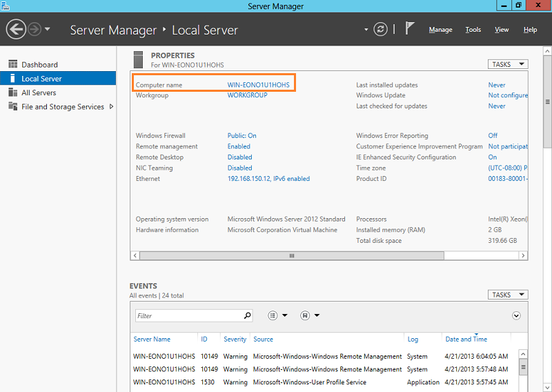Open the View menu
Viewport: 552px width, 392px height.
[x=502, y=30]
